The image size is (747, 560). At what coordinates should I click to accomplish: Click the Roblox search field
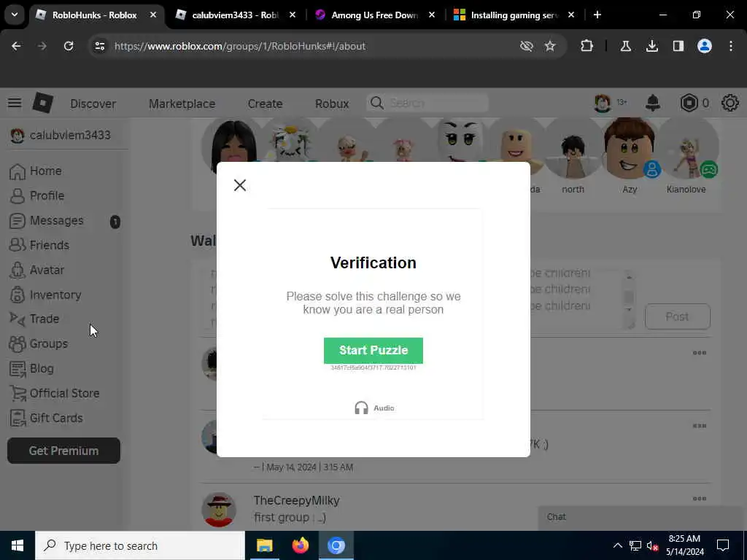427,103
